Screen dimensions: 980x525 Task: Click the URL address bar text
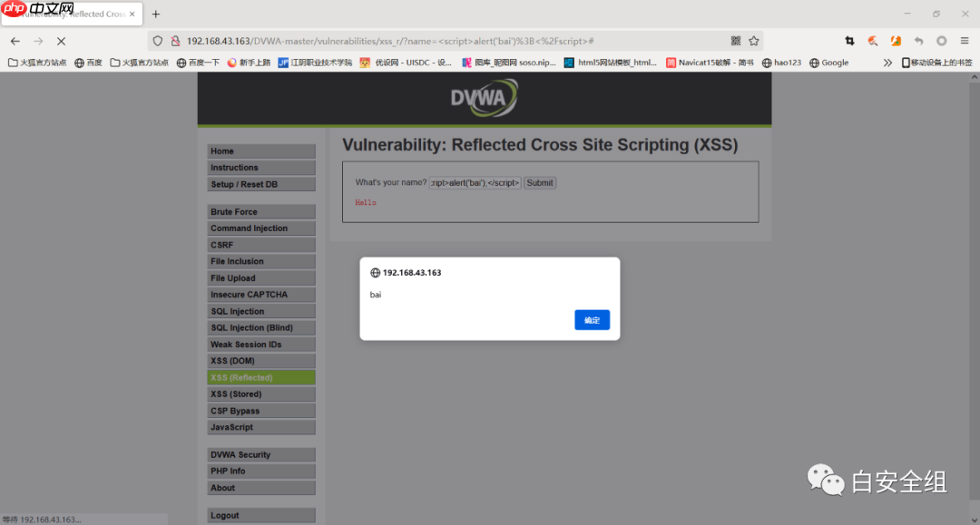tap(390, 41)
